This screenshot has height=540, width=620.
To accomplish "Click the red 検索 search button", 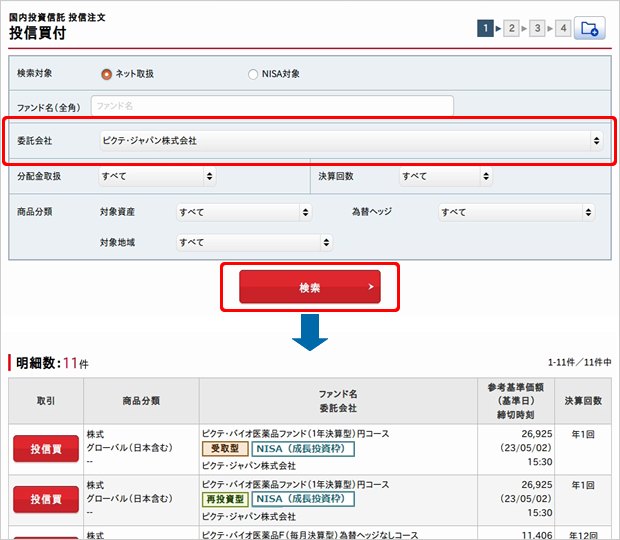I will pos(310,287).
